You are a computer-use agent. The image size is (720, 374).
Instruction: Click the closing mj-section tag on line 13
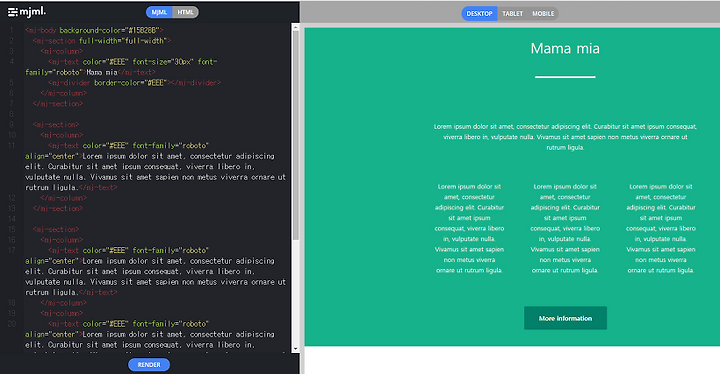click(58, 209)
